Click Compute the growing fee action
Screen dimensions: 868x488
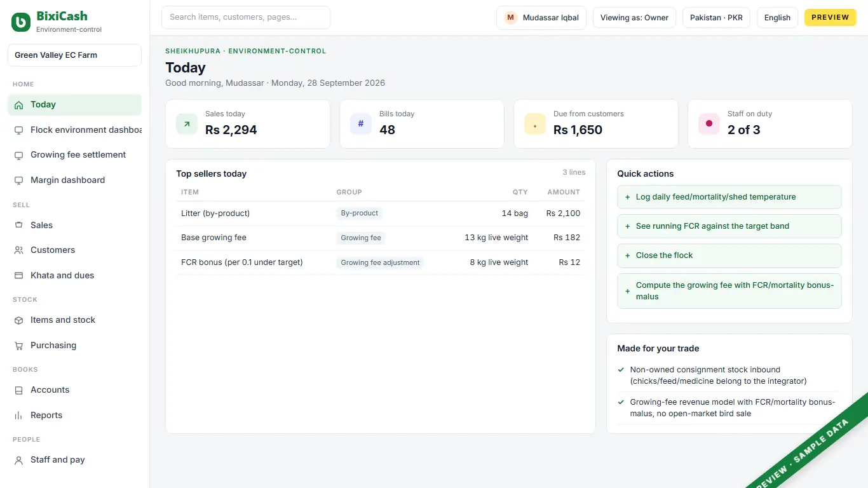tap(729, 291)
